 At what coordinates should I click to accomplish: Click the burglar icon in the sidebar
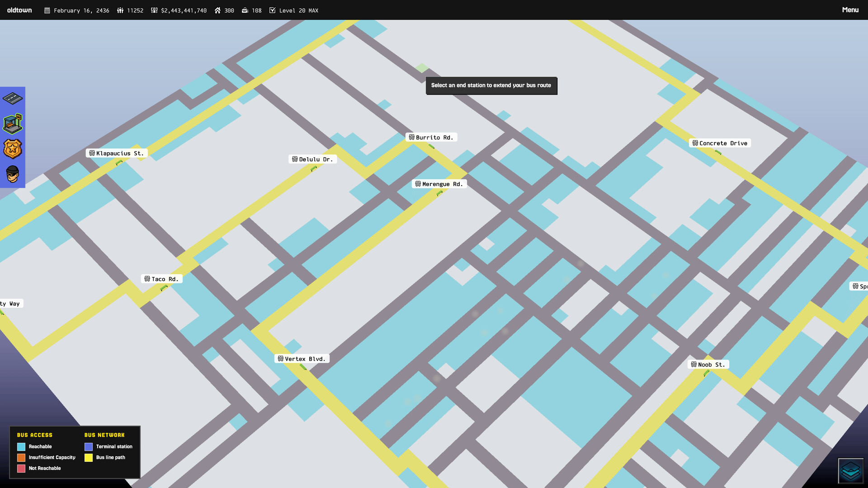[x=12, y=173]
